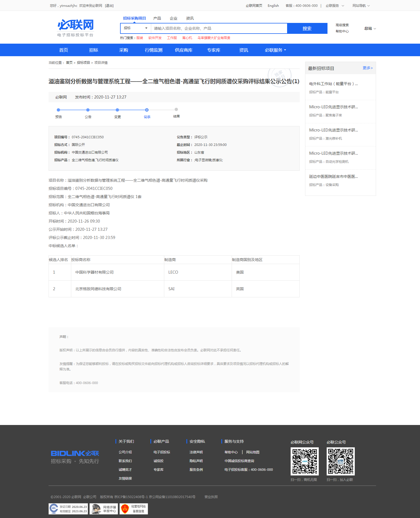Click bidder 中国科学器材有限公司
The image size is (420, 518).
pos(94,272)
